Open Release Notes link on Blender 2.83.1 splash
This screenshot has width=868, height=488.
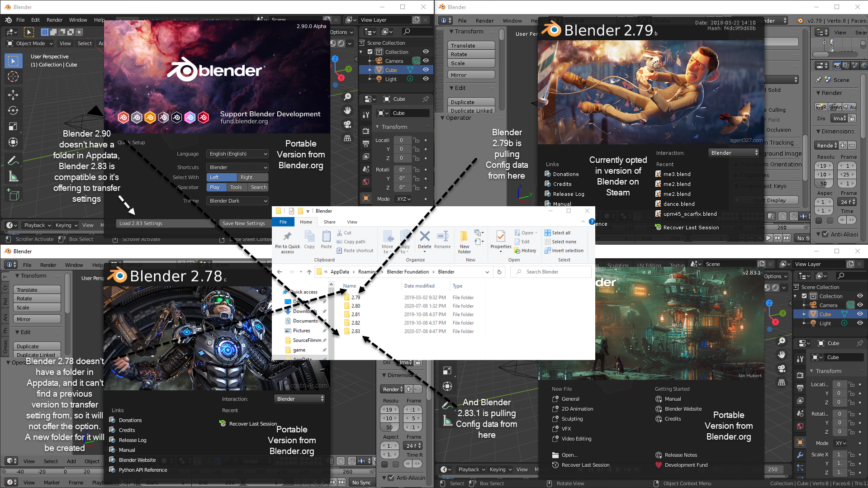(x=681, y=455)
